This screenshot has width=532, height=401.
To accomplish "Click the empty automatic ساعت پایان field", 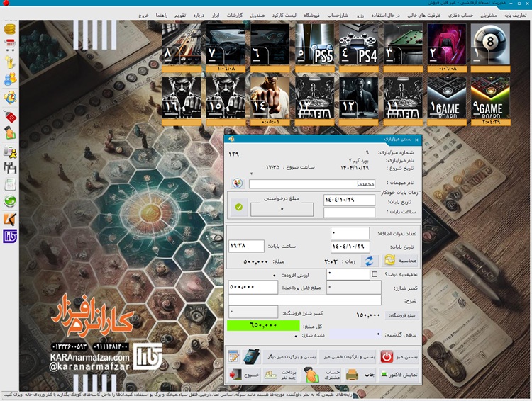I will coord(349,213).
